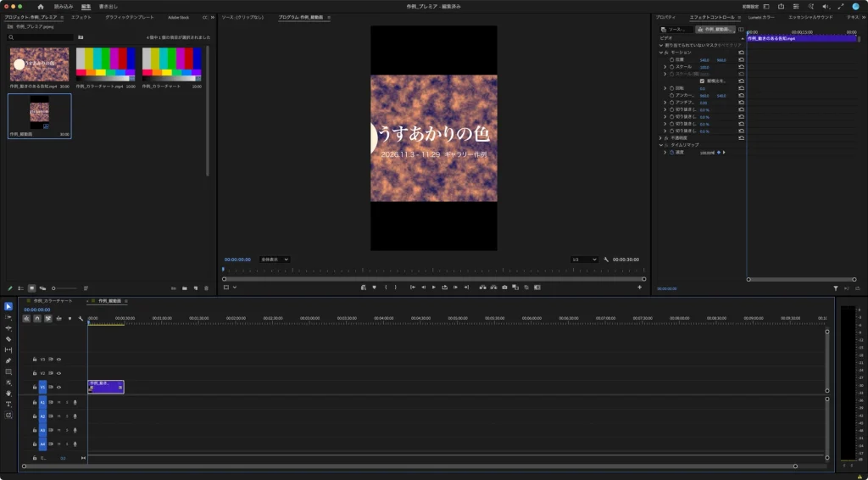Select the Rectangle tool

coord(8,371)
